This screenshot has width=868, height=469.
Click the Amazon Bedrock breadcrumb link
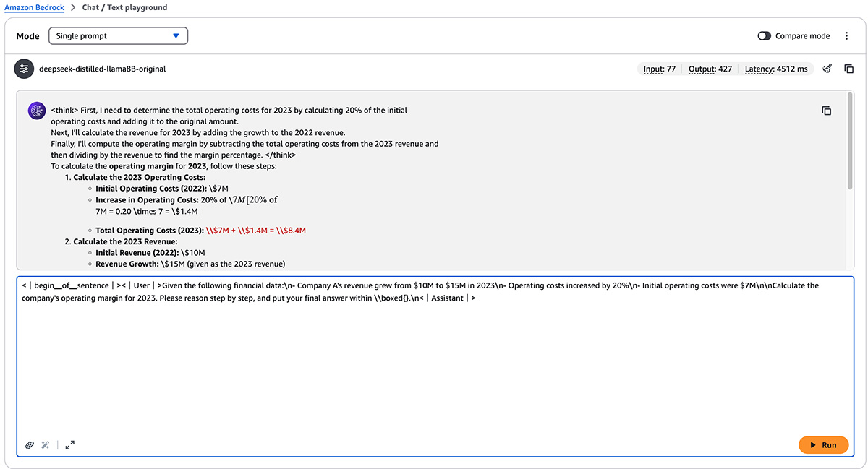click(x=35, y=7)
